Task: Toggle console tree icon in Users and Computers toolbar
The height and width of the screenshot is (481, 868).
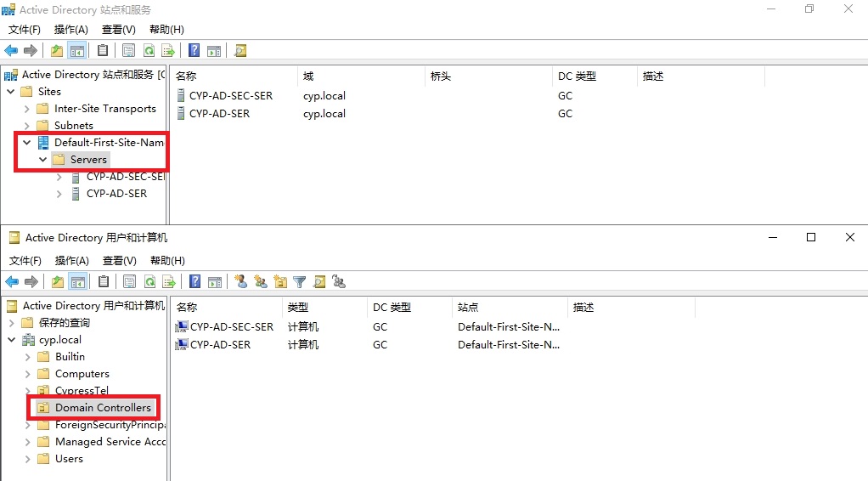Action: 78,282
